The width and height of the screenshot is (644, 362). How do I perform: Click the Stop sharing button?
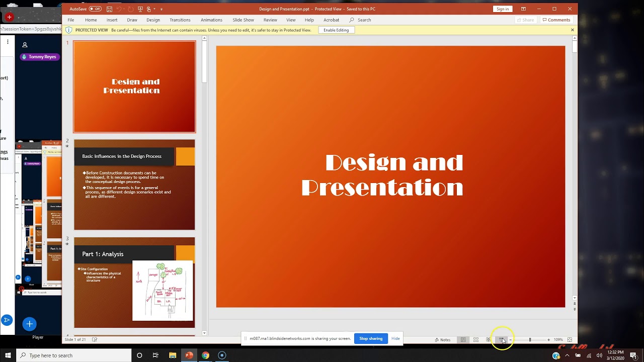371,338
